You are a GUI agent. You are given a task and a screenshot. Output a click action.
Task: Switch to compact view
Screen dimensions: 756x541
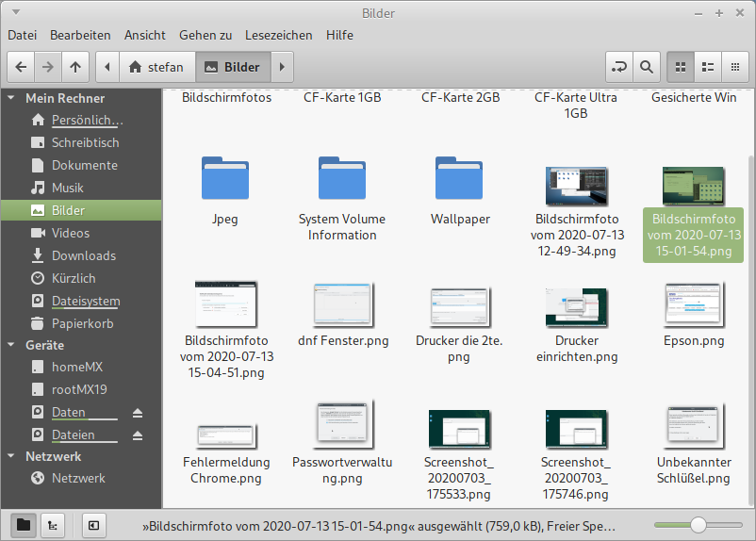[734, 67]
